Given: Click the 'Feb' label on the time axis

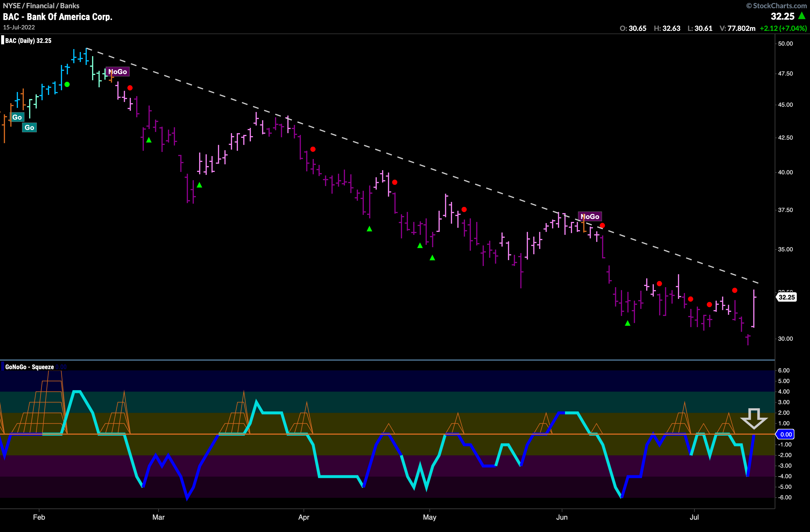Looking at the screenshot, I should tap(39, 517).
